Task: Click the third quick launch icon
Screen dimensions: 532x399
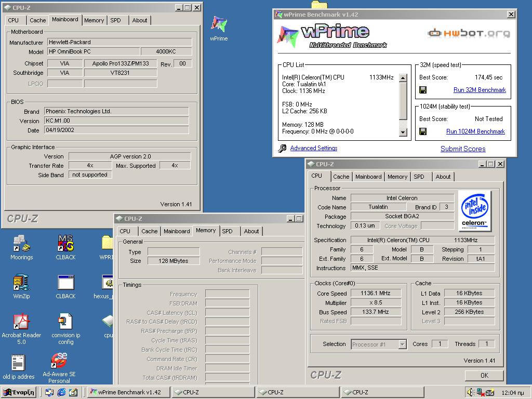Action: (73, 392)
